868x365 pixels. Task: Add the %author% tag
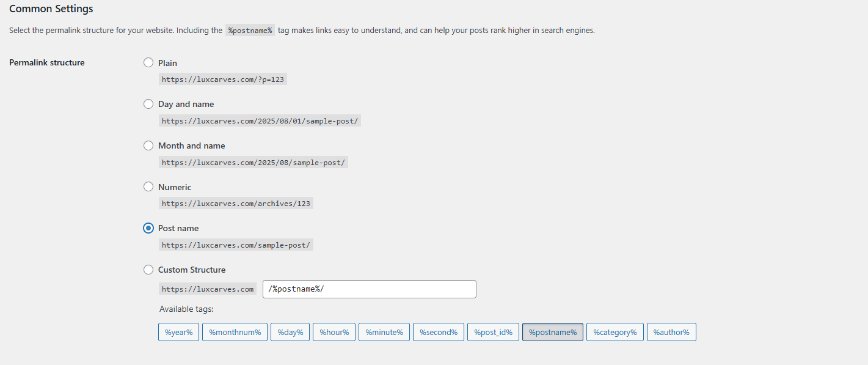pos(671,332)
